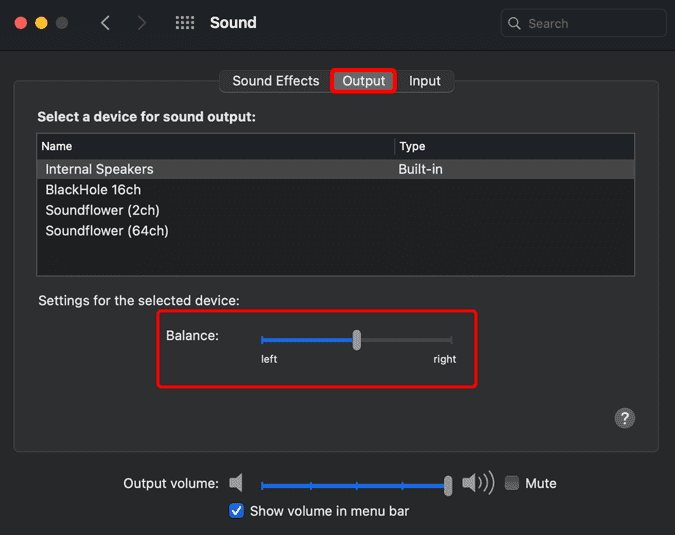This screenshot has width=675, height=535.
Task: Switch to the Sound Effects tab
Action: (275, 81)
